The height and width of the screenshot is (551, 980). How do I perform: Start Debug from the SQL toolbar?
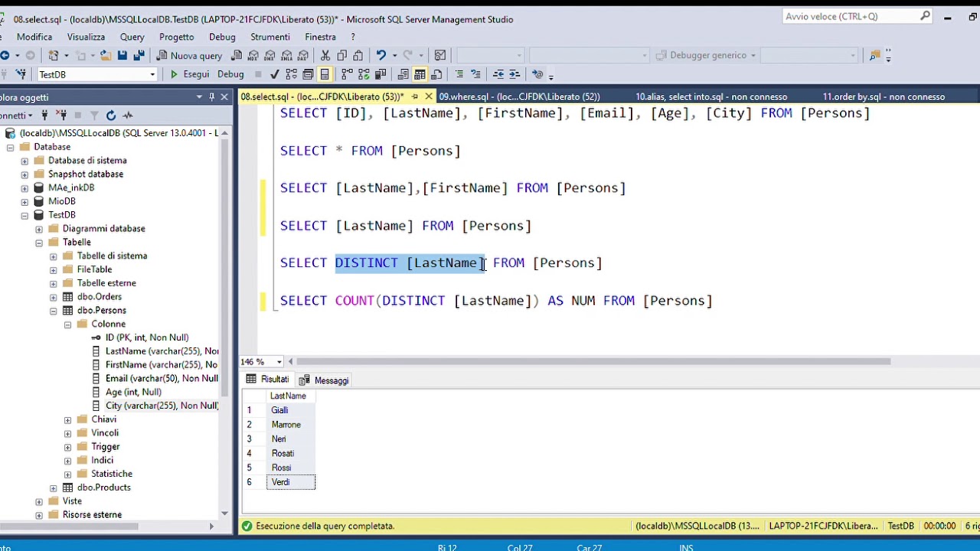point(230,74)
